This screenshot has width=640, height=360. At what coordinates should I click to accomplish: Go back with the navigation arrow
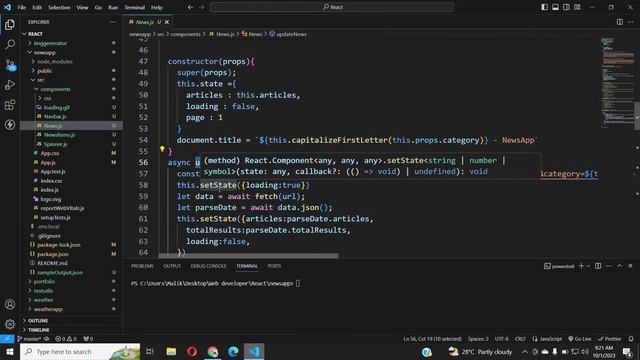point(190,7)
